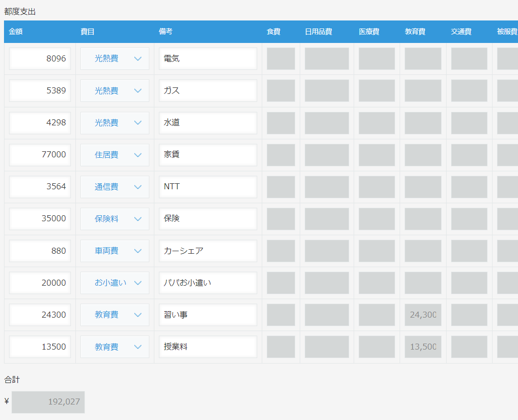Click the ガス remarks field
This screenshot has height=420, width=518.
pyautogui.click(x=208, y=90)
